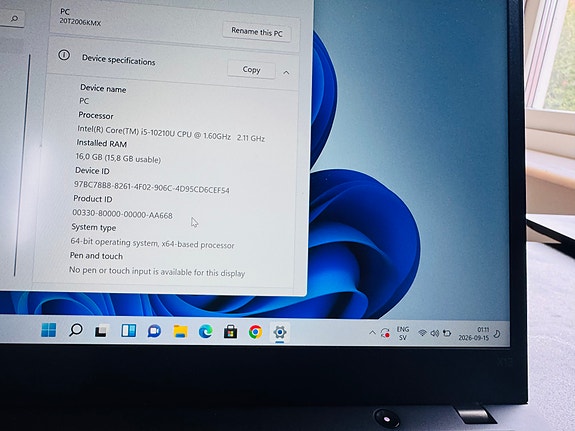Switch ENG SV input language
The width and height of the screenshot is (575, 431).
click(x=403, y=333)
